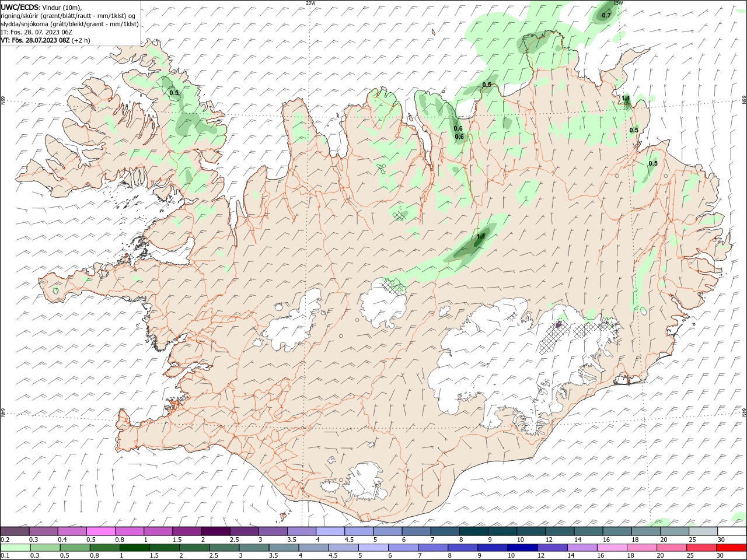Click the '4.5' label in the upper legend
Image resolution: width=747 pixels, height=560 pixels.
click(349, 540)
